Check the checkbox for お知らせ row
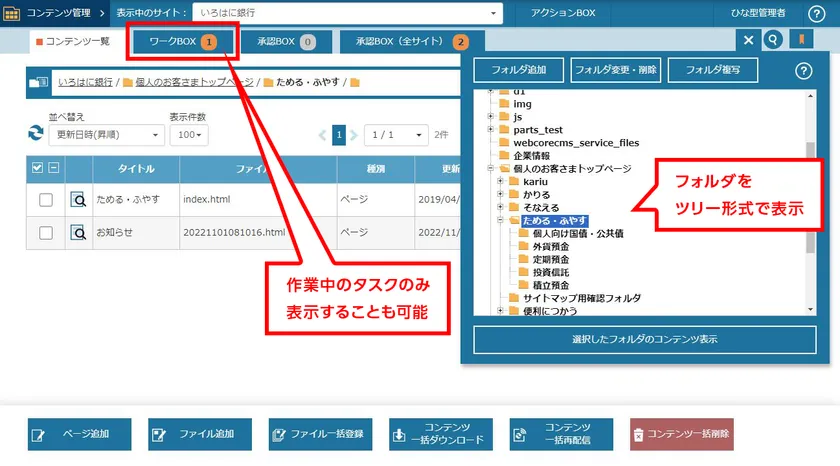This screenshot has height=466, width=840. [x=45, y=233]
